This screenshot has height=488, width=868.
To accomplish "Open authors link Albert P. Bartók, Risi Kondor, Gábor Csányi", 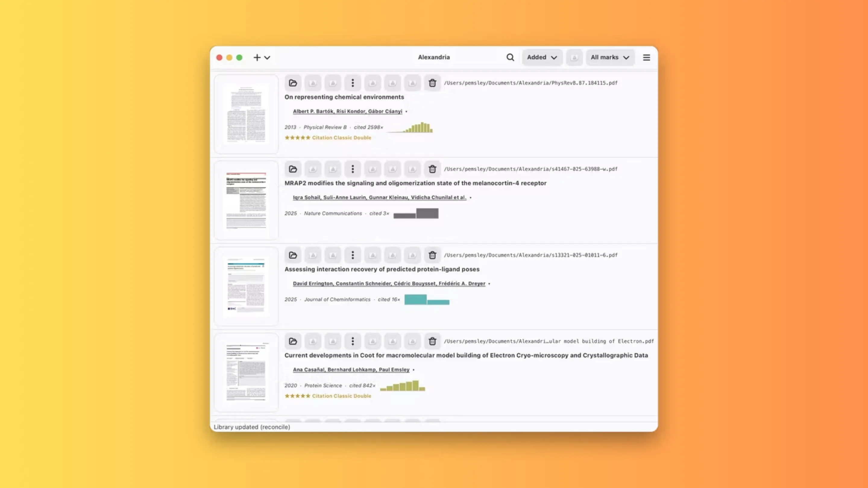I will coord(348,111).
